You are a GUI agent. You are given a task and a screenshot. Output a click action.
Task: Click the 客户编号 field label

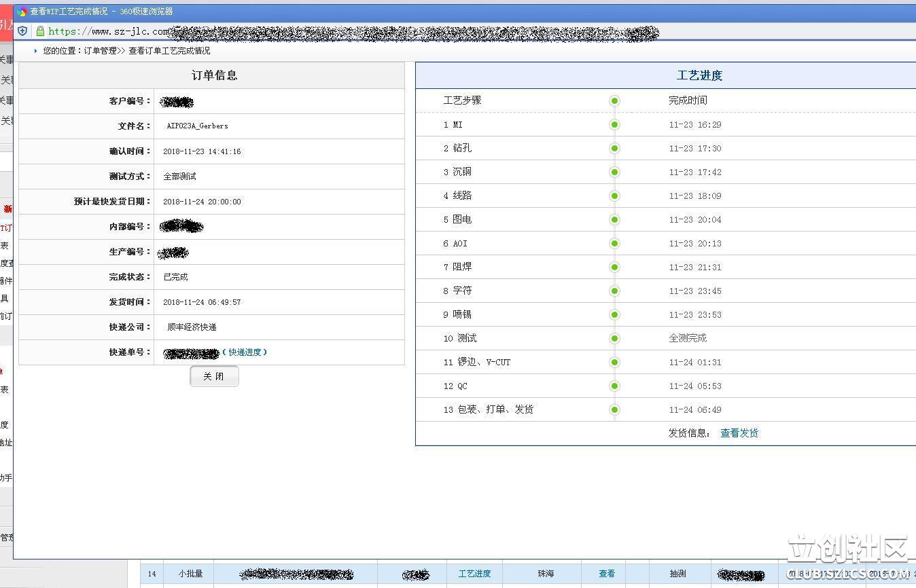point(130,101)
